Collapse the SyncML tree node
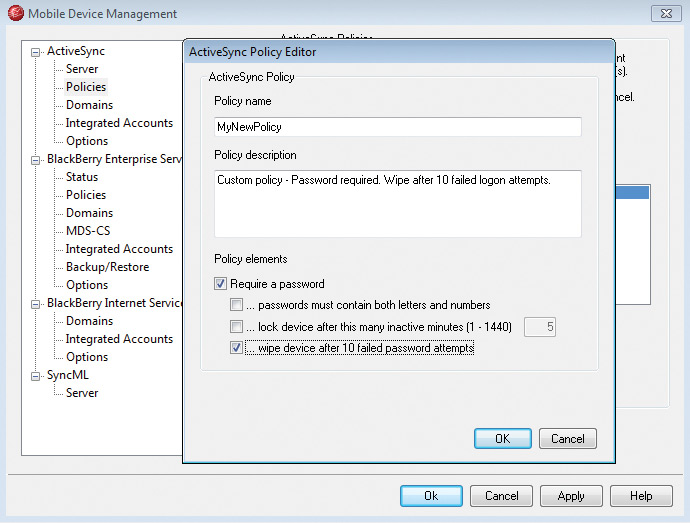The height and width of the screenshot is (523, 690). point(35,376)
